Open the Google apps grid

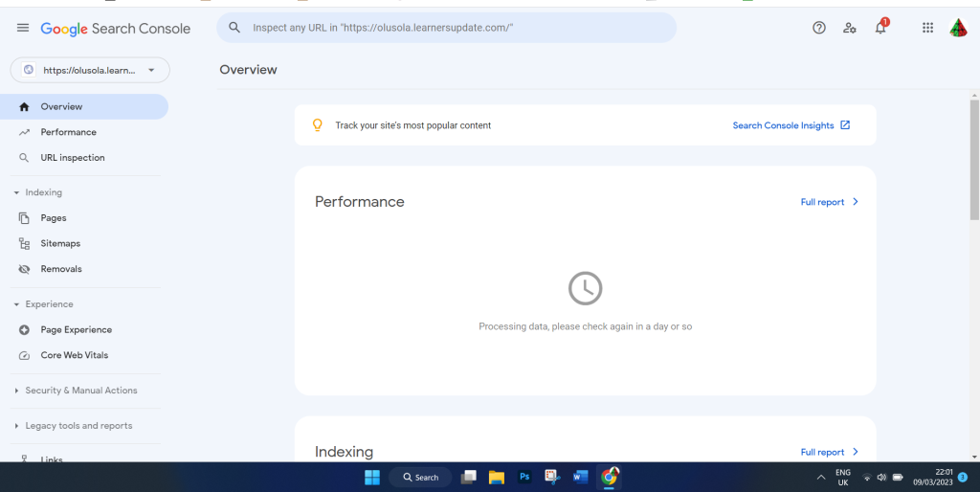pos(927,28)
